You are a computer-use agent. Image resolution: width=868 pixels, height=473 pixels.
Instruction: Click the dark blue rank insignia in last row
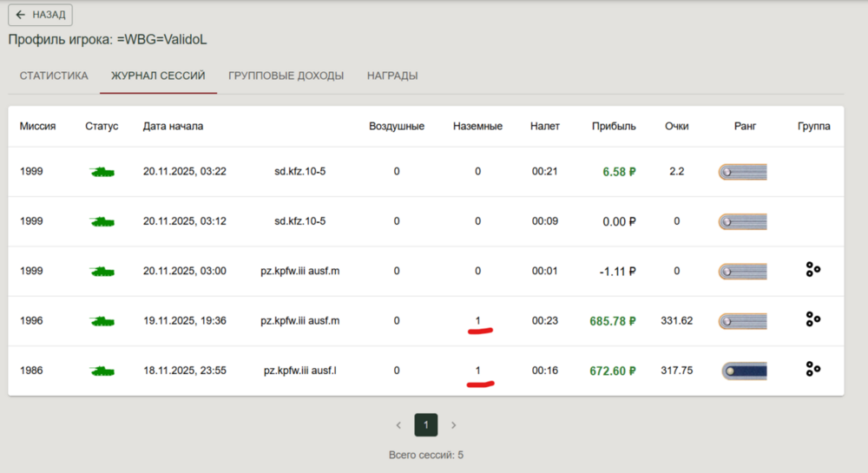click(x=744, y=371)
